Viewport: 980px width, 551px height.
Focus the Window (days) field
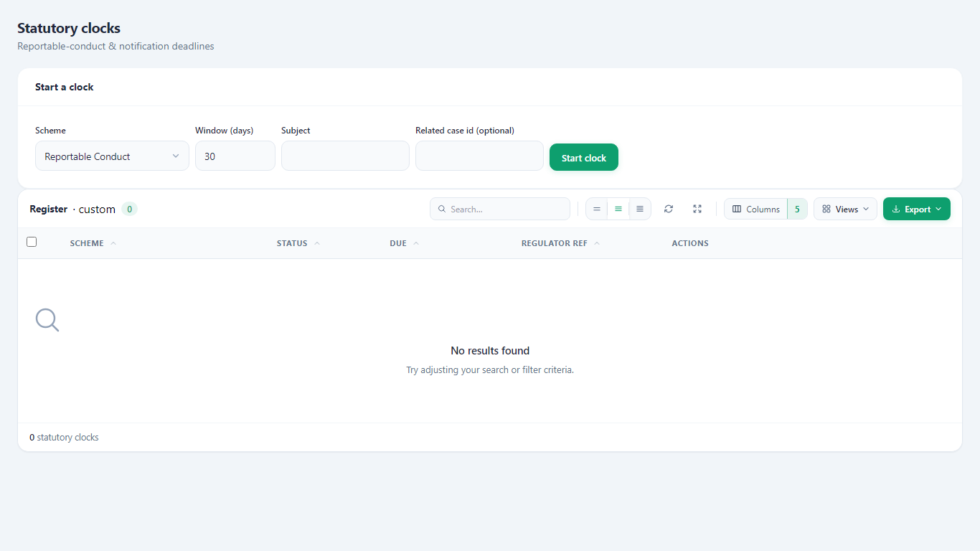235,156
